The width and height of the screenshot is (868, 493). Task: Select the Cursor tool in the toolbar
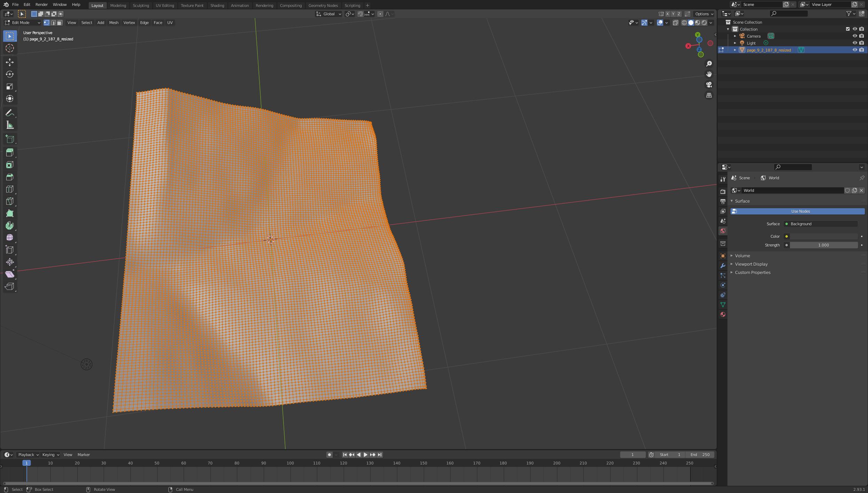point(10,48)
